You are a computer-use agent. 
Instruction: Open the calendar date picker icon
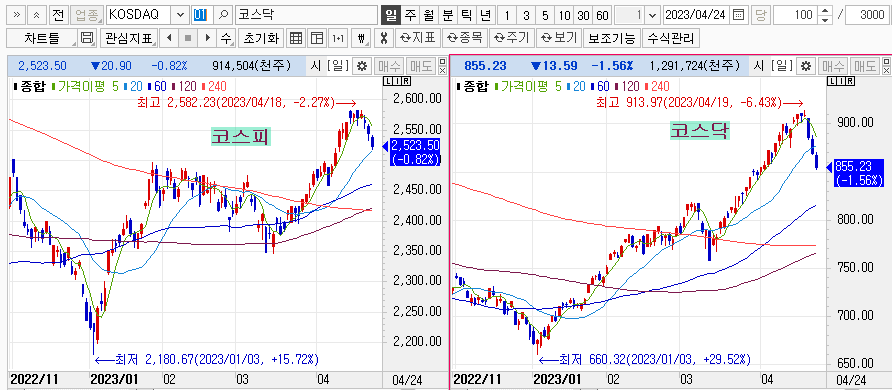738,15
